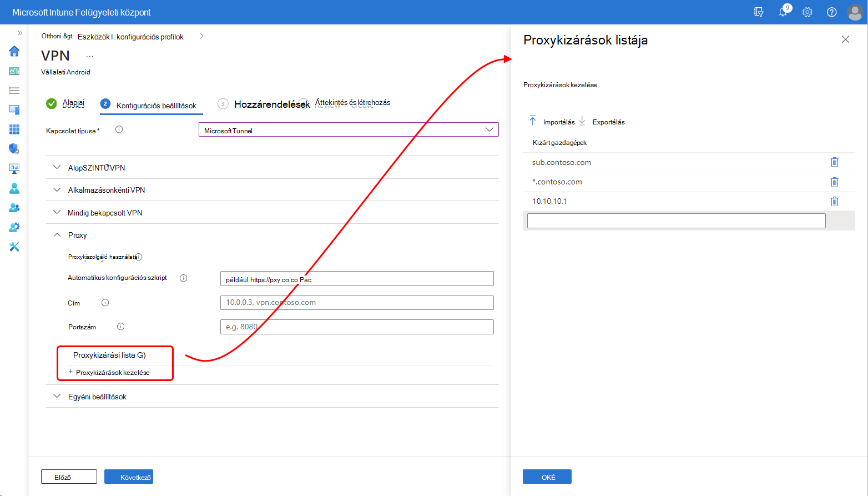Viewport: 868px width, 496px height.
Task: Show info for Automatikus konfigurációs szkript
Action: 183,278
